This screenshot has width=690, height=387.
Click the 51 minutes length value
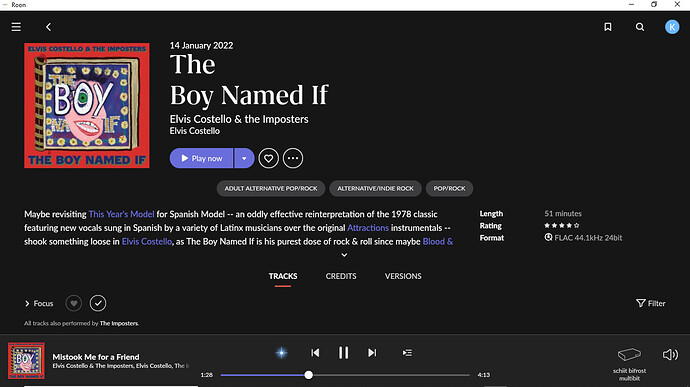point(563,214)
